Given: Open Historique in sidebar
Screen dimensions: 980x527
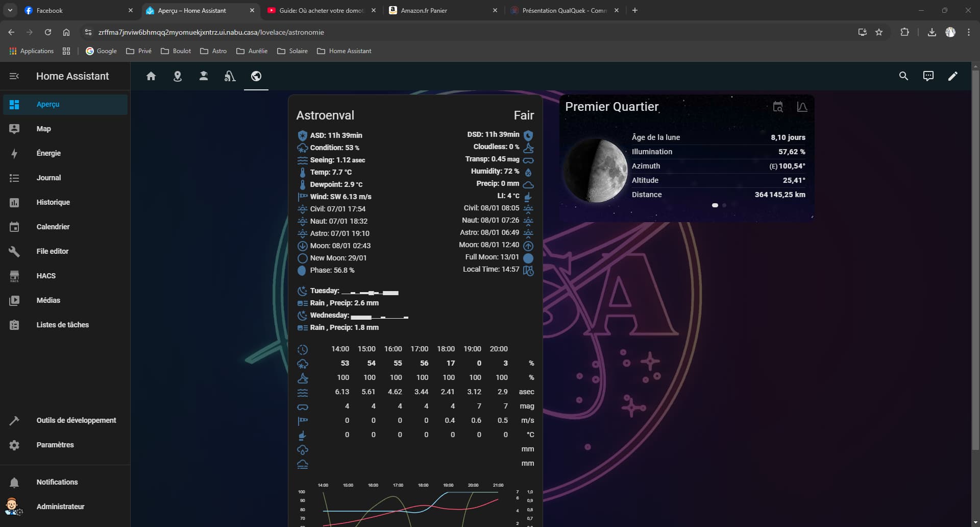Looking at the screenshot, I should pyautogui.click(x=65, y=202).
